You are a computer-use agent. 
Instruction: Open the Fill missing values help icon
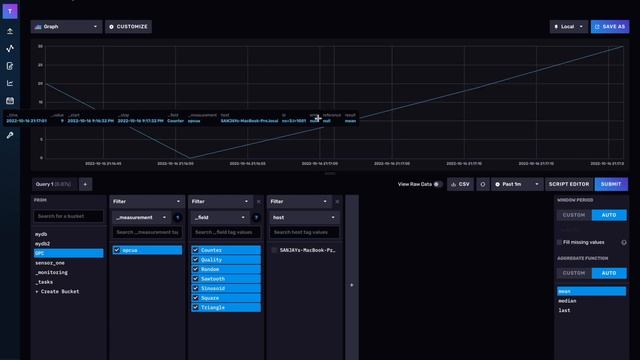pyautogui.click(x=624, y=242)
